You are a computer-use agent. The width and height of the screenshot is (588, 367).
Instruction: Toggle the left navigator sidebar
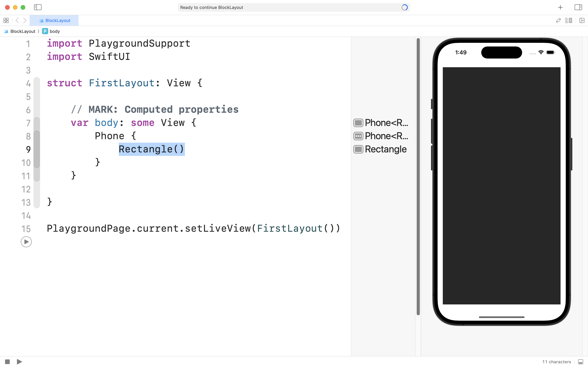point(38,7)
